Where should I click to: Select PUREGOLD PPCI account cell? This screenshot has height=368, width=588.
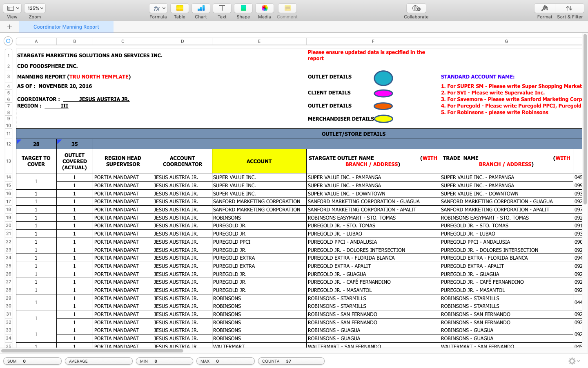pyautogui.click(x=259, y=242)
